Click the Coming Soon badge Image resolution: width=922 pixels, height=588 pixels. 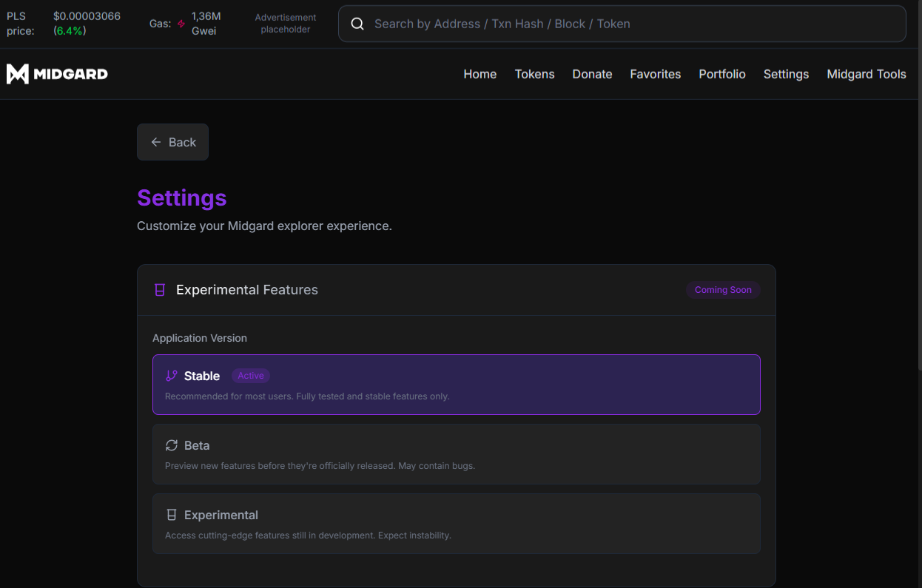[x=723, y=290]
